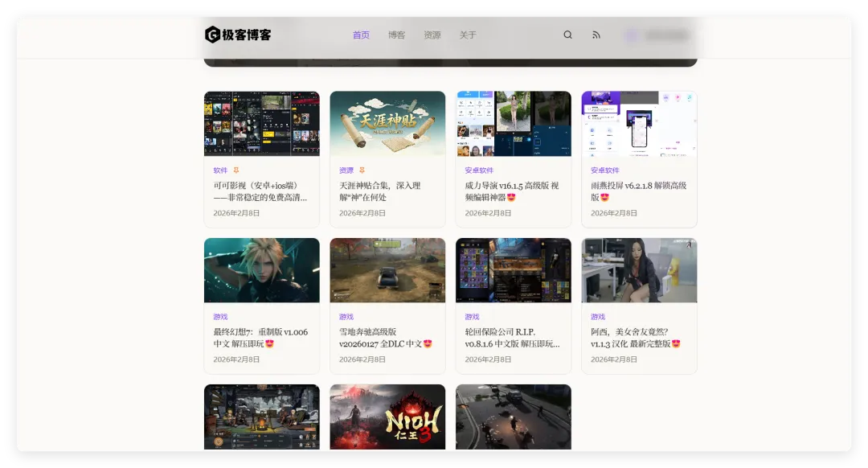868x468 pixels.
Task: Click the pin icon beside 软件 tag
Action: (235, 170)
